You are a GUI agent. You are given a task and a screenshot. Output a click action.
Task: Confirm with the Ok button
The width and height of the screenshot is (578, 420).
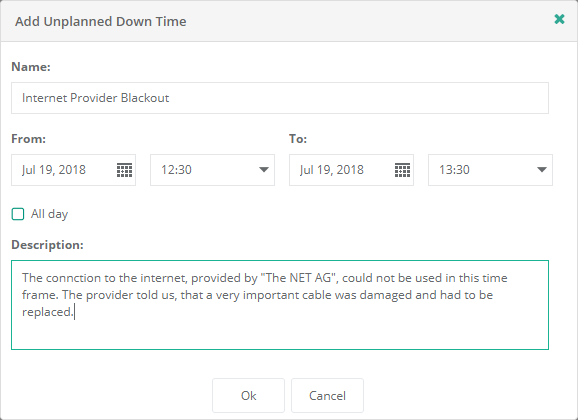pos(248,395)
